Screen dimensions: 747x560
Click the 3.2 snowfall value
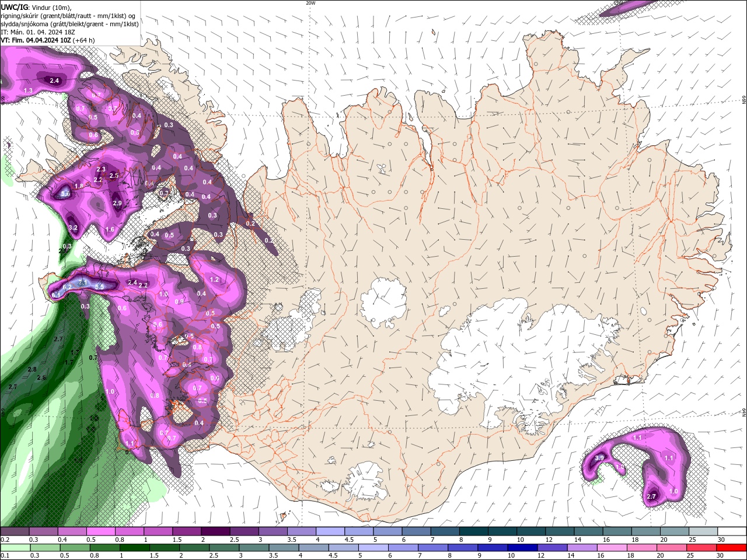pos(73,228)
